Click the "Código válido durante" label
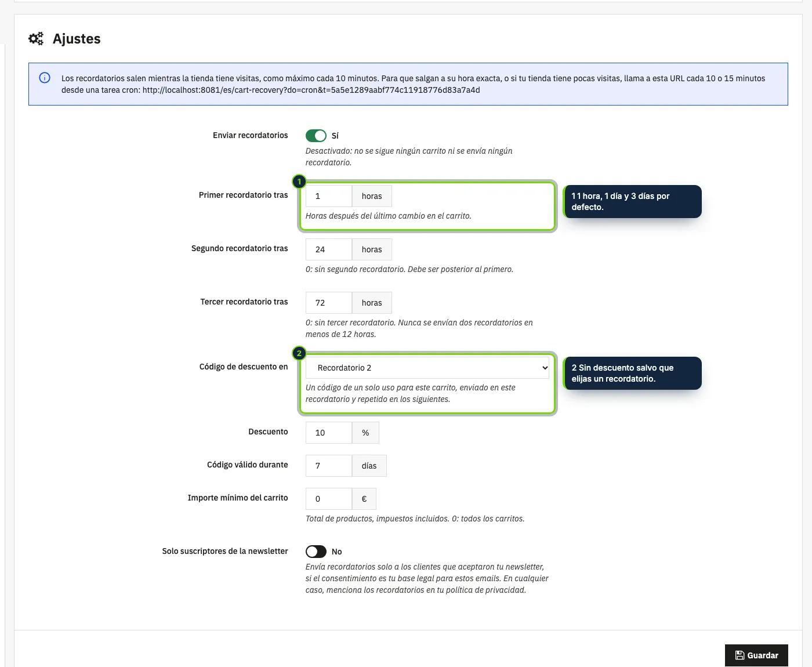The image size is (812, 667). point(248,465)
